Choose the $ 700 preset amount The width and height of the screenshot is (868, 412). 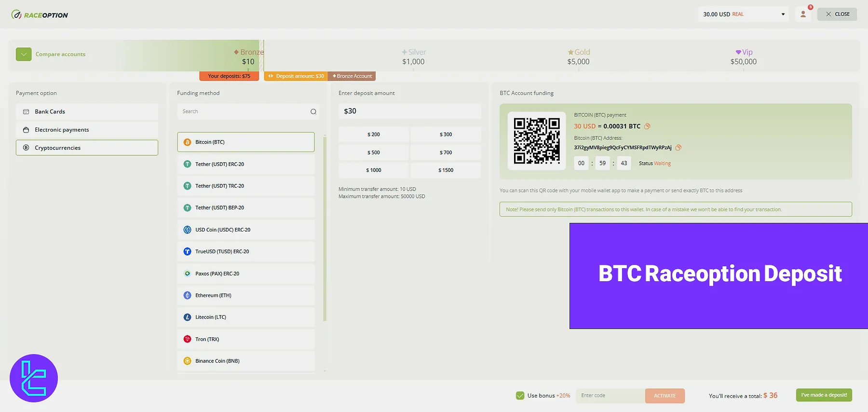click(x=446, y=152)
